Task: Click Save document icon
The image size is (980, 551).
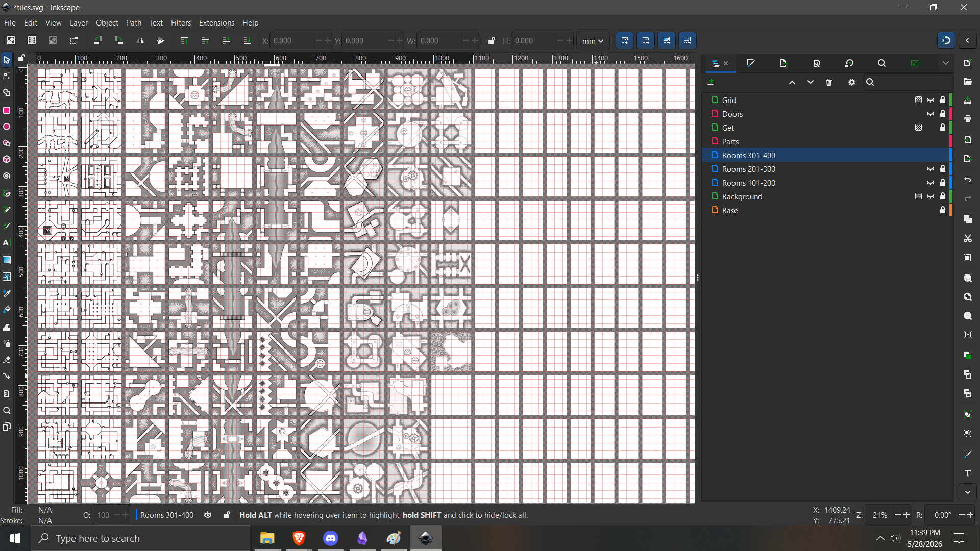Action: [x=968, y=101]
